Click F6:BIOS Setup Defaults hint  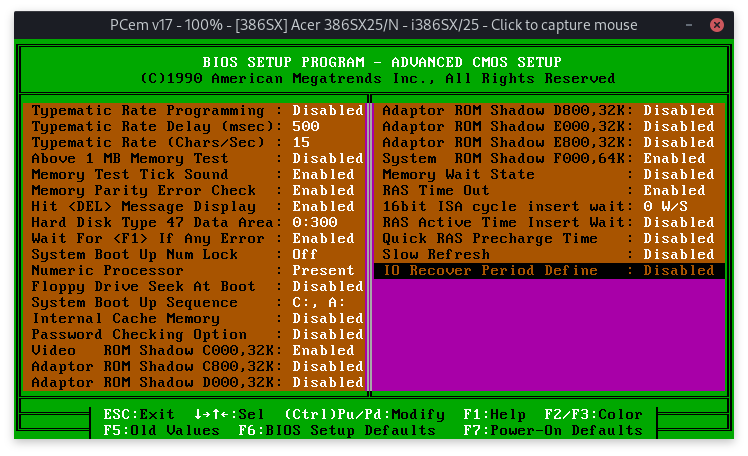point(337,431)
